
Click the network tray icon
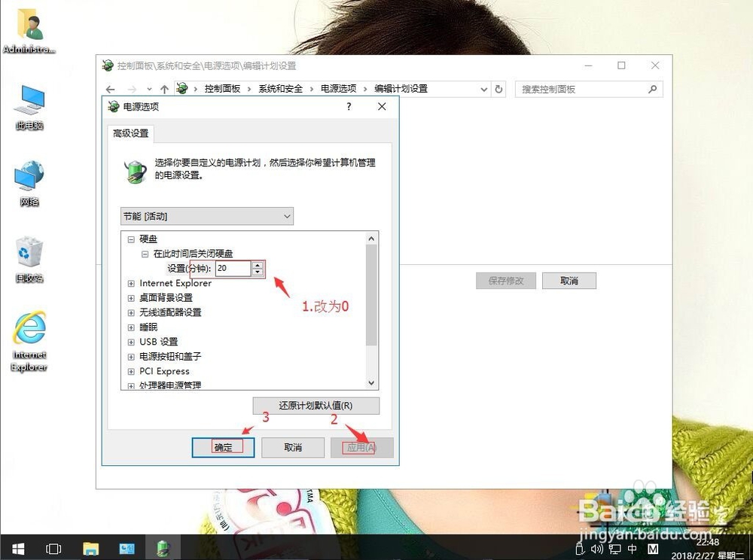click(614, 549)
